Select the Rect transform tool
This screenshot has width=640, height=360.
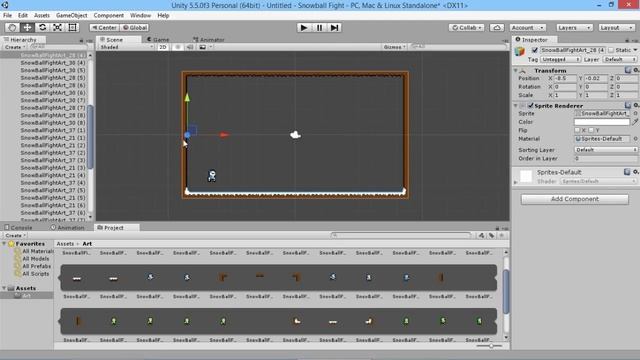coord(73,27)
